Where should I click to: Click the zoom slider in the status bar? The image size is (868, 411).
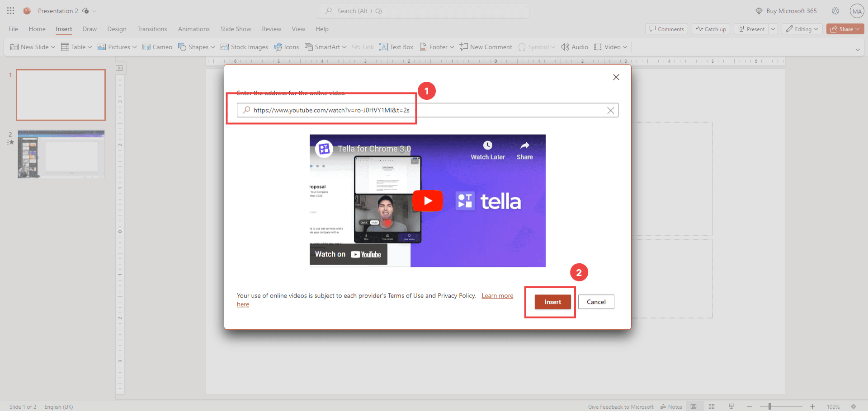(781, 406)
